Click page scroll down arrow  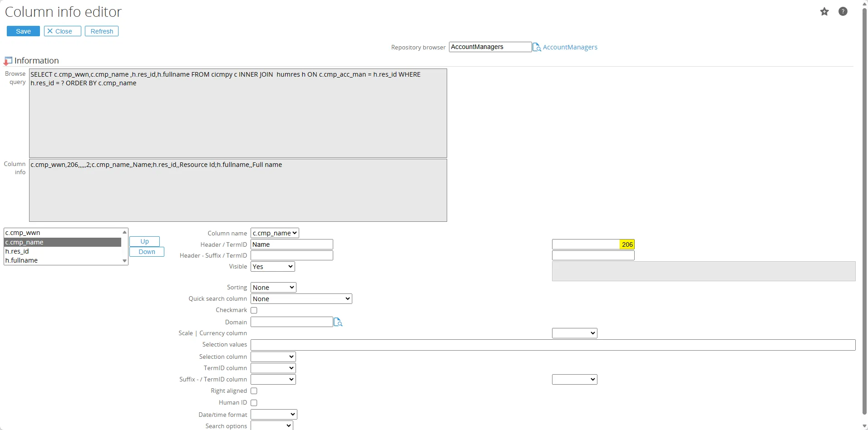coord(864,426)
